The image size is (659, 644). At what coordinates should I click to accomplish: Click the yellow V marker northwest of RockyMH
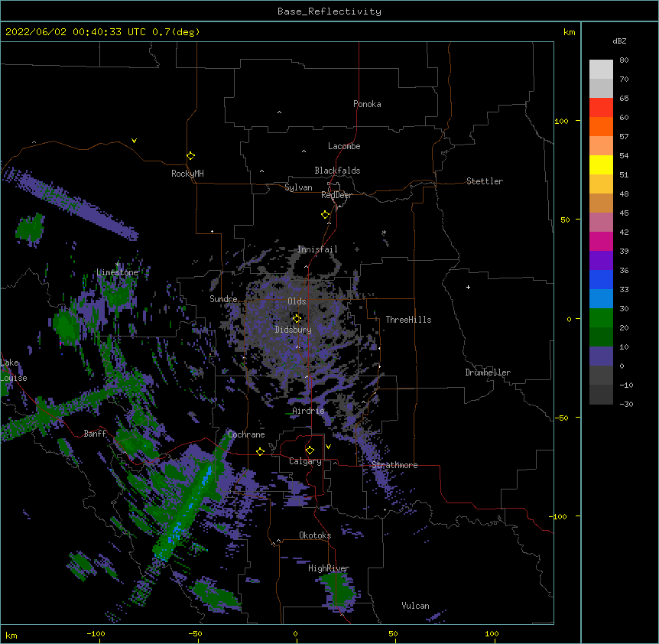coord(134,141)
